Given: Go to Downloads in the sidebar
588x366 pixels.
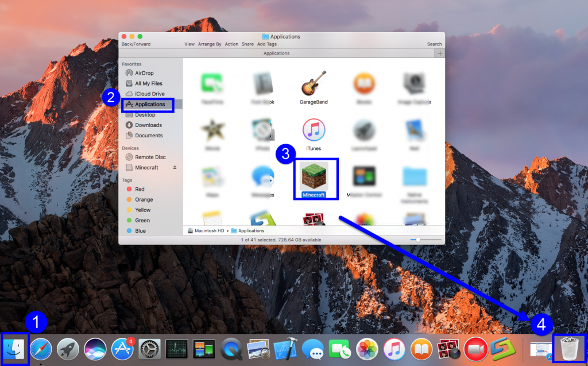Looking at the screenshot, I should (x=148, y=125).
